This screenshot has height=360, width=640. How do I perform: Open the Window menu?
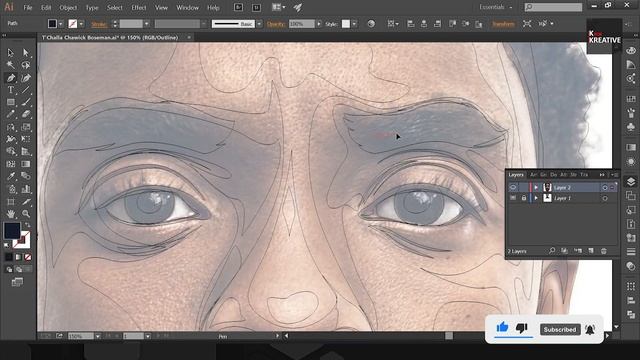187,7
